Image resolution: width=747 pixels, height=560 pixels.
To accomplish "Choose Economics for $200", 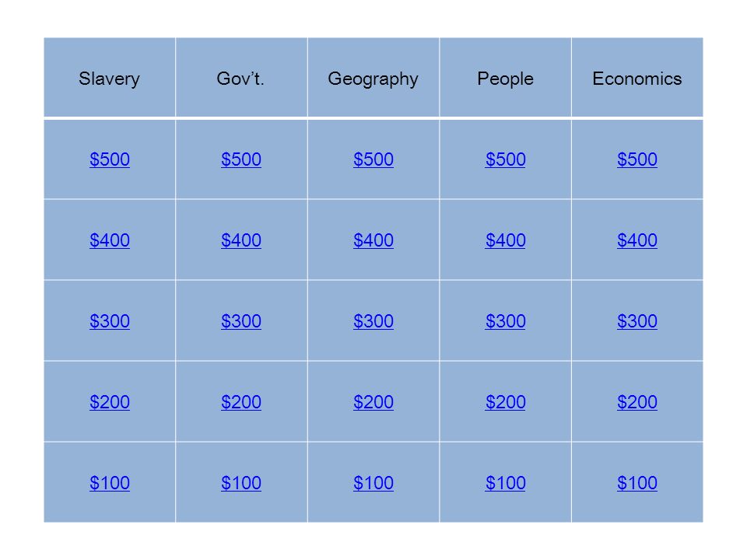I will (x=637, y=402).
